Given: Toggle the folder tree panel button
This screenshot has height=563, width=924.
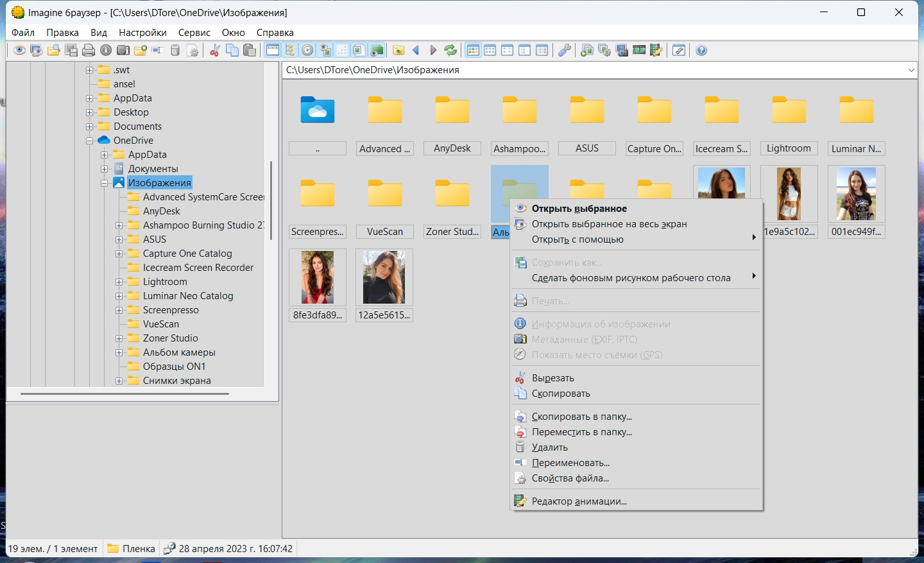Looking at the screenshot, I should tap(290, 51).
